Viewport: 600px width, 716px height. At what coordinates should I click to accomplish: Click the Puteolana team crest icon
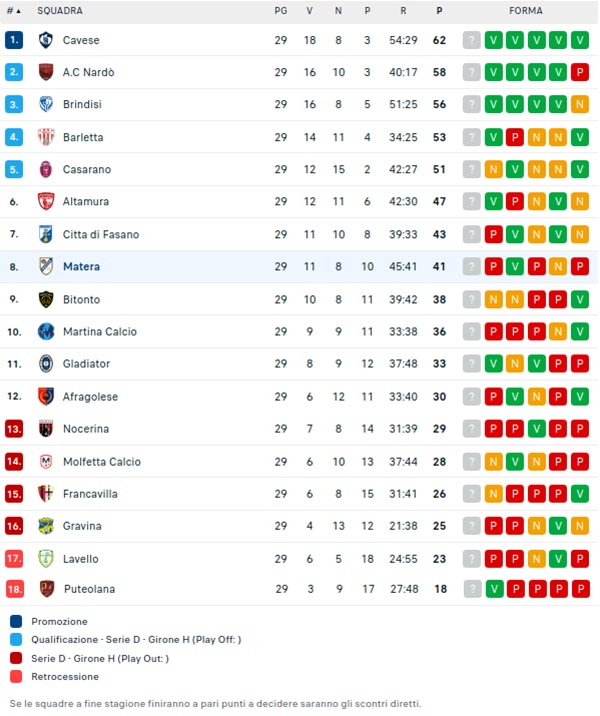[x=47, y=589]
